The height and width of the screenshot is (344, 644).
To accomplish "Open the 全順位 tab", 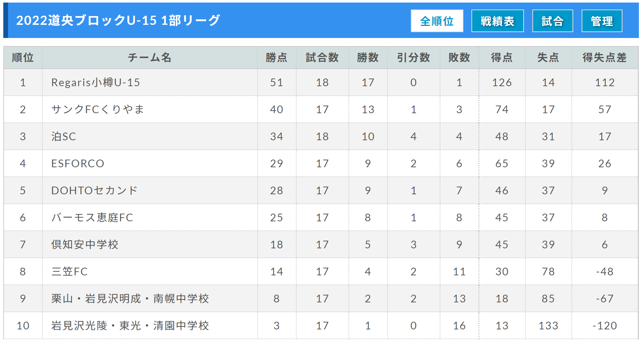I will pos(437,21).
